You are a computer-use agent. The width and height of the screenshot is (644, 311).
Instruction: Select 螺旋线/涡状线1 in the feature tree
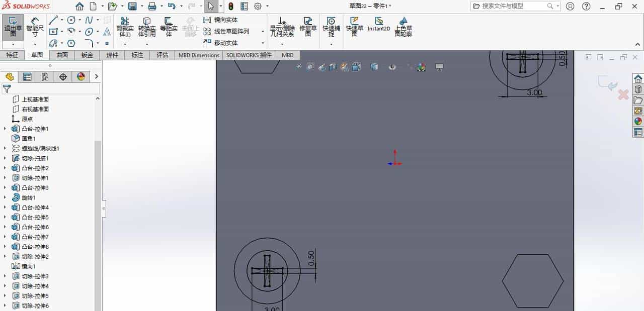coord(38,148)
